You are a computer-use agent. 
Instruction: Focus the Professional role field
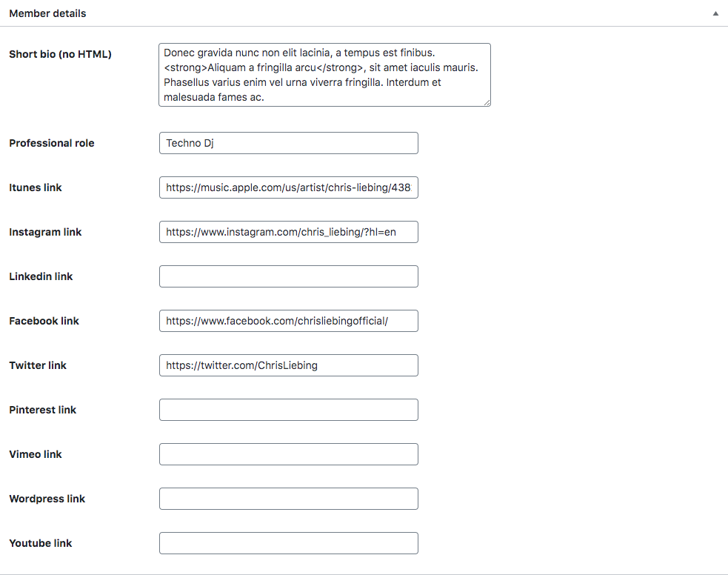pyautogui.click(x=288, y=143)
